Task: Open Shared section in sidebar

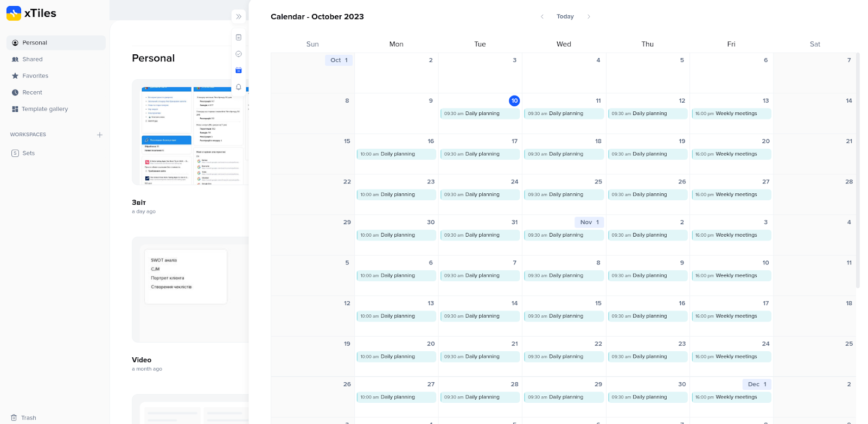Action: (56, 59)
